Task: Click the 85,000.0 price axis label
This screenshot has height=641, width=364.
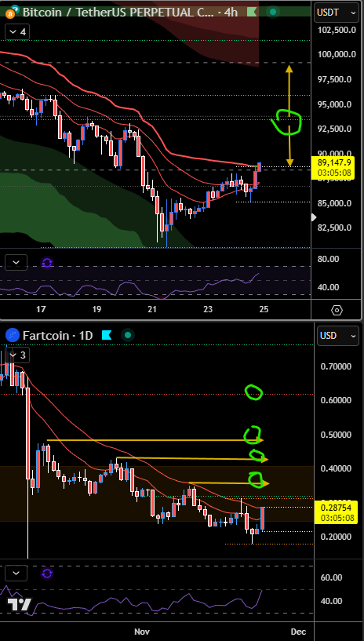Action: point(335,203)
